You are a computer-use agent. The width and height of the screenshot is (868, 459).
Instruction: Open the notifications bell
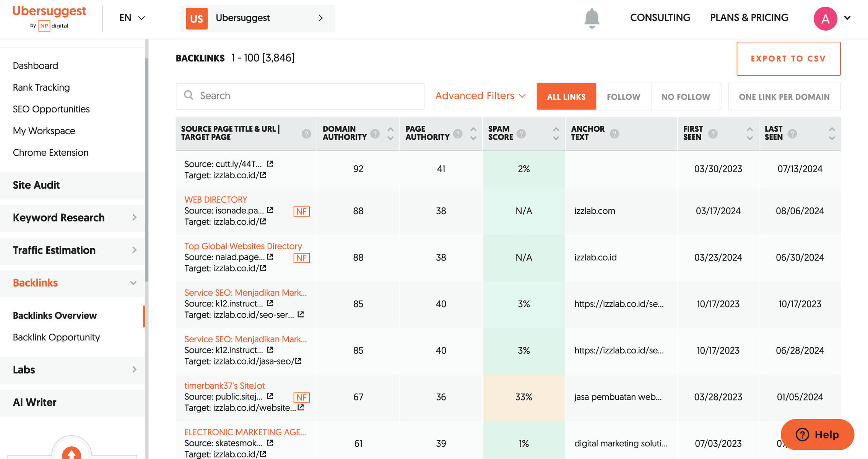tap(592, 18)
